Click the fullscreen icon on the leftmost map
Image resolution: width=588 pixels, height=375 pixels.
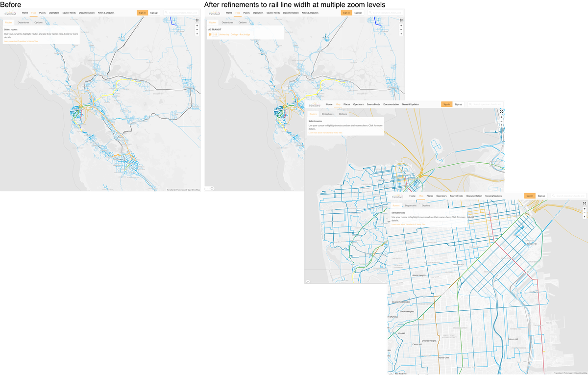196,20
